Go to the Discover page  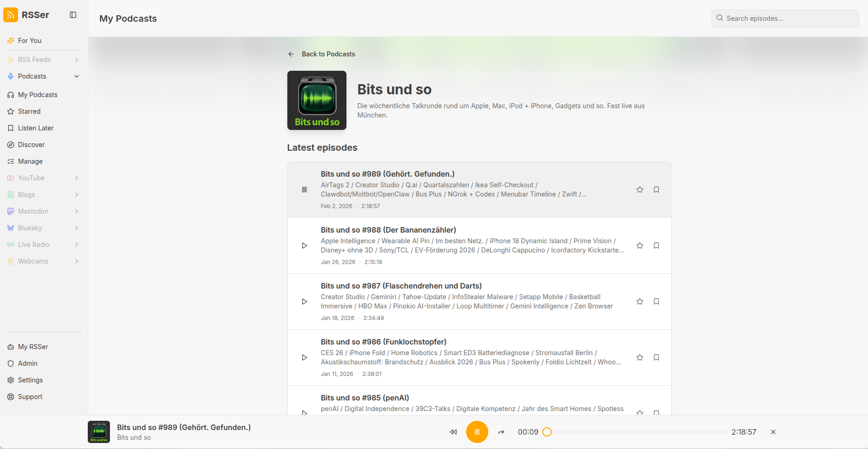point(31,144)
